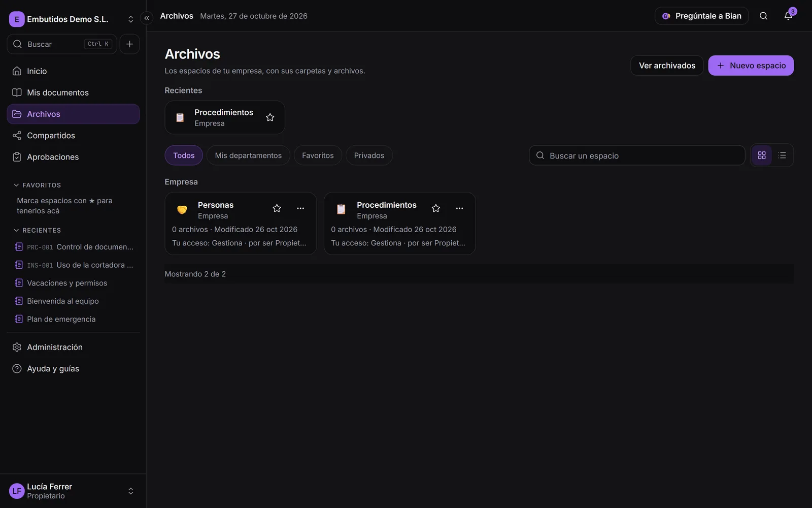
Task: Open the Compartidos section
Action: click(x=73, y=136)
